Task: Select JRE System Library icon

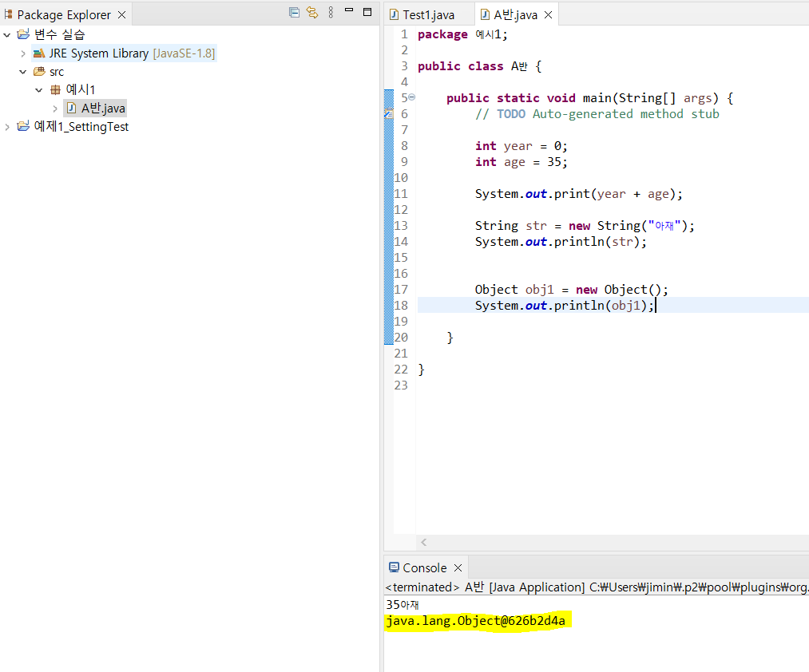Action: tap(39, 53)
